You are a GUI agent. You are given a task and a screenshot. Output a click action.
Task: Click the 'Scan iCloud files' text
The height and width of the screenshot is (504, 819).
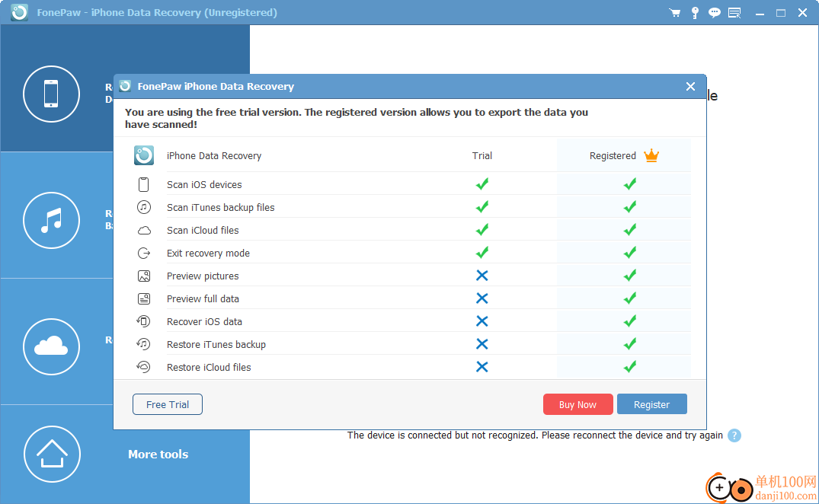tap(203, 231)
